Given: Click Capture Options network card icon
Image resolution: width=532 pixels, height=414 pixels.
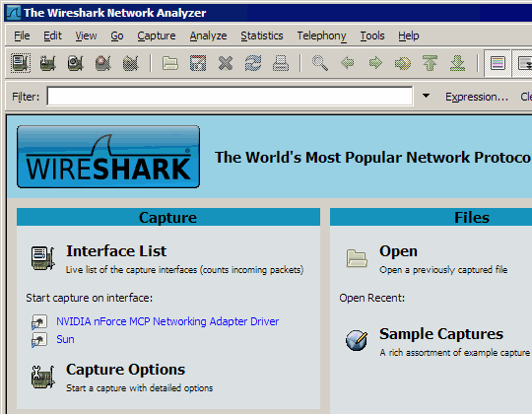Looking at the screenshot, I should tap(42, 377).
